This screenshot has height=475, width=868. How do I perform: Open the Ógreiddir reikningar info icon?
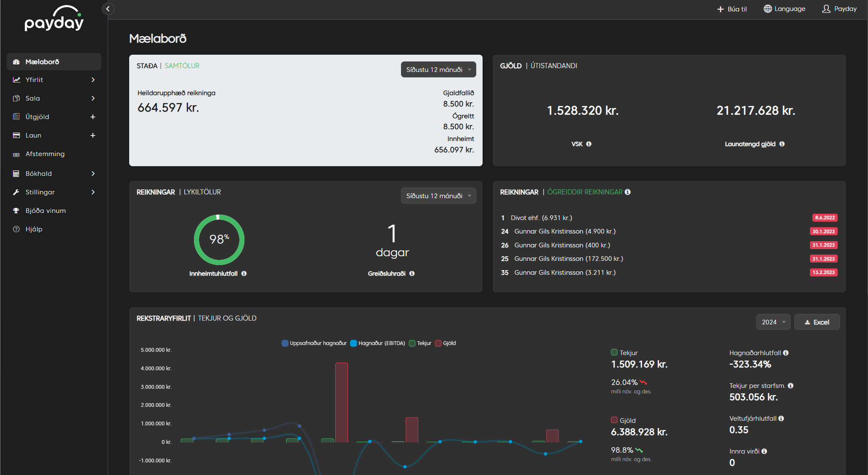(628, 192)
